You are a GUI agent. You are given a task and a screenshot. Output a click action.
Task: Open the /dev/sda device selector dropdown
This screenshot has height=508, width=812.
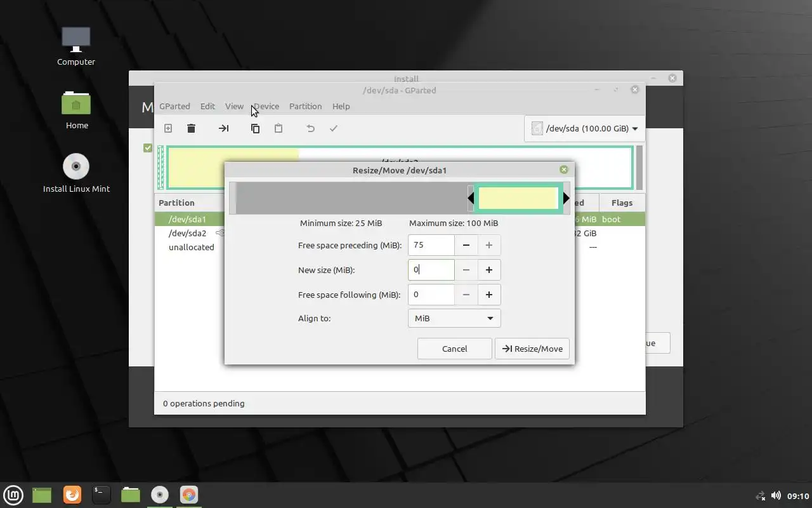[584, 128]
